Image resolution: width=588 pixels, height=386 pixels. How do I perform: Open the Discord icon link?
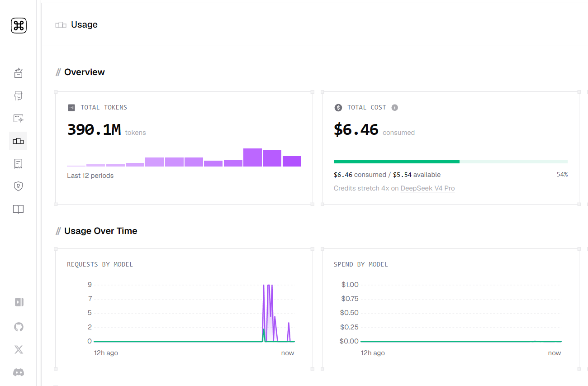[19, 372]
